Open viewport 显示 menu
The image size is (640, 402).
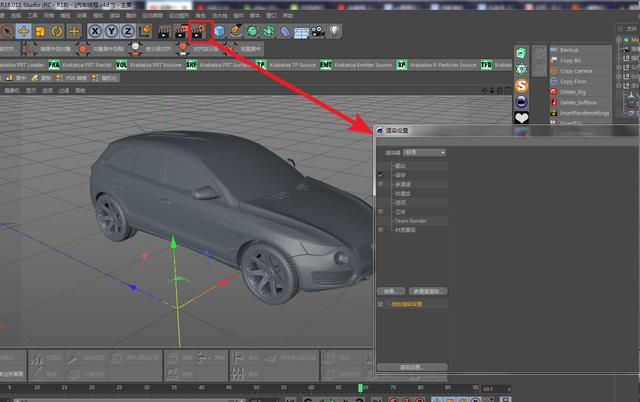point(31,91)
